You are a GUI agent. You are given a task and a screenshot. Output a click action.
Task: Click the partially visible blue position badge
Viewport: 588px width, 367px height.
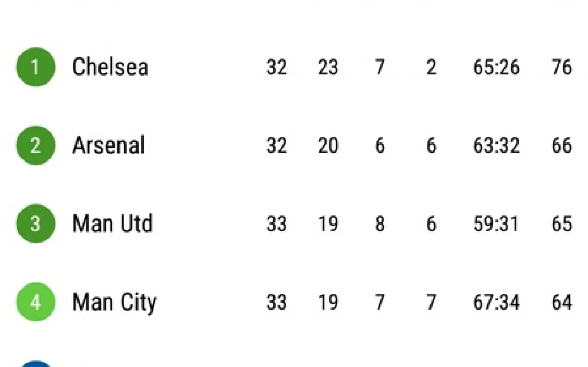point(35,363)
